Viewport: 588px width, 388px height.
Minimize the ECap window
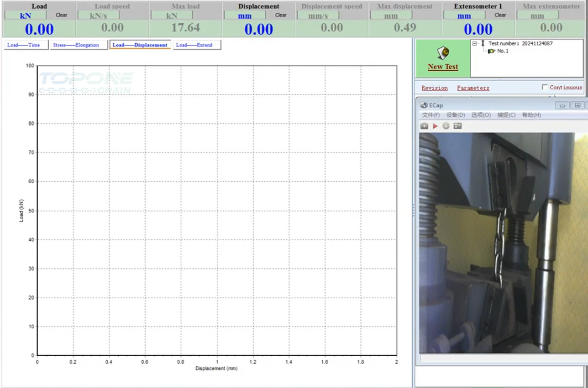(x=562, y=105)
